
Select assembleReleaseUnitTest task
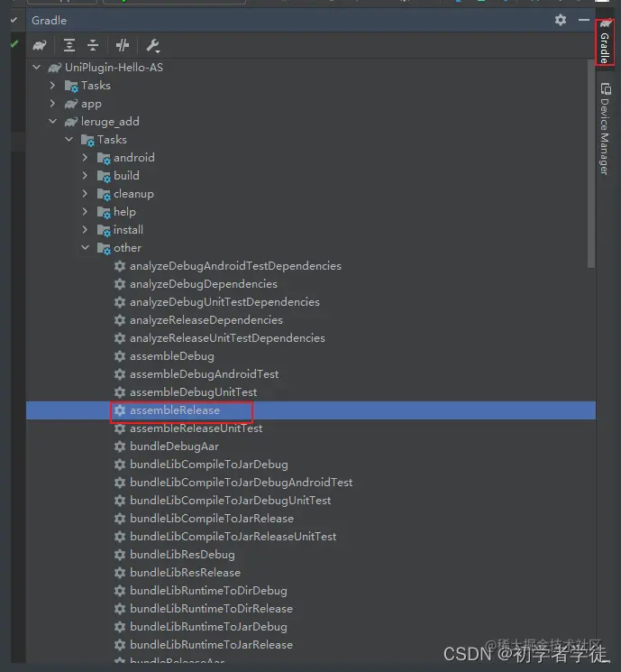[x=196, y=428]
